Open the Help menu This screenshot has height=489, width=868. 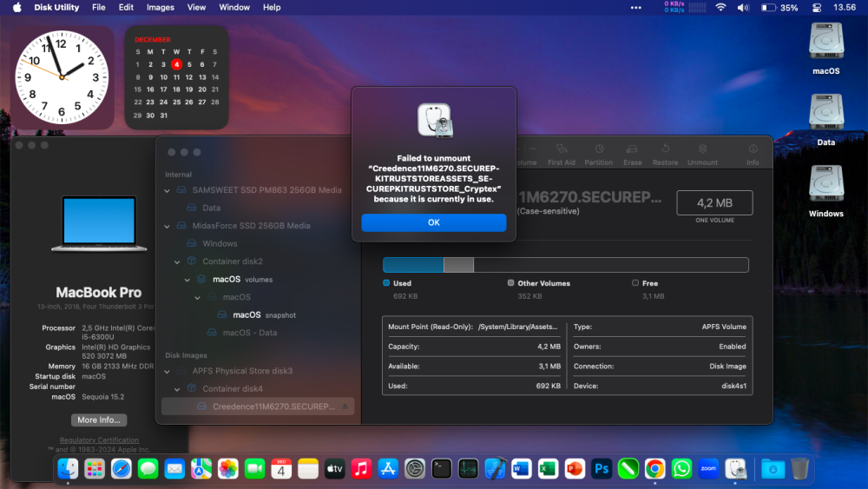coord(272,7)
